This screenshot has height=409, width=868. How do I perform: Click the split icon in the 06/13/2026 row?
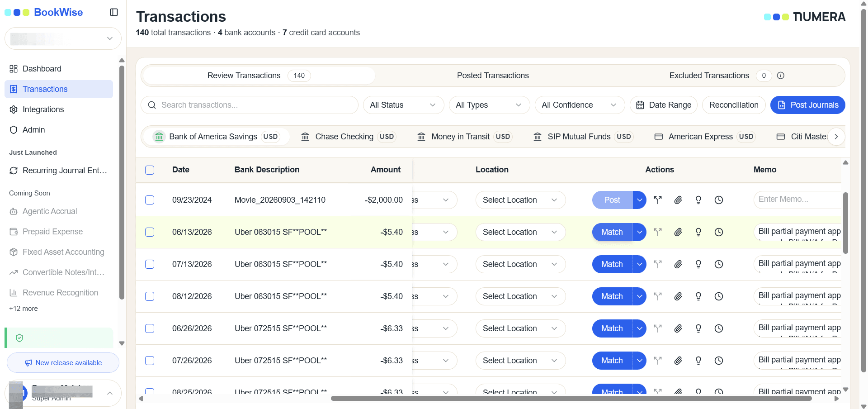click(x=658, y=232)
